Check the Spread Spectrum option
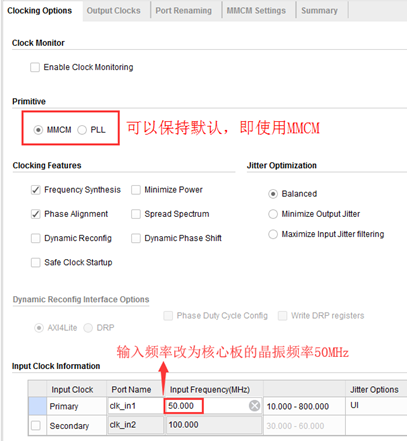407x441 pixels. coord(136,214)
